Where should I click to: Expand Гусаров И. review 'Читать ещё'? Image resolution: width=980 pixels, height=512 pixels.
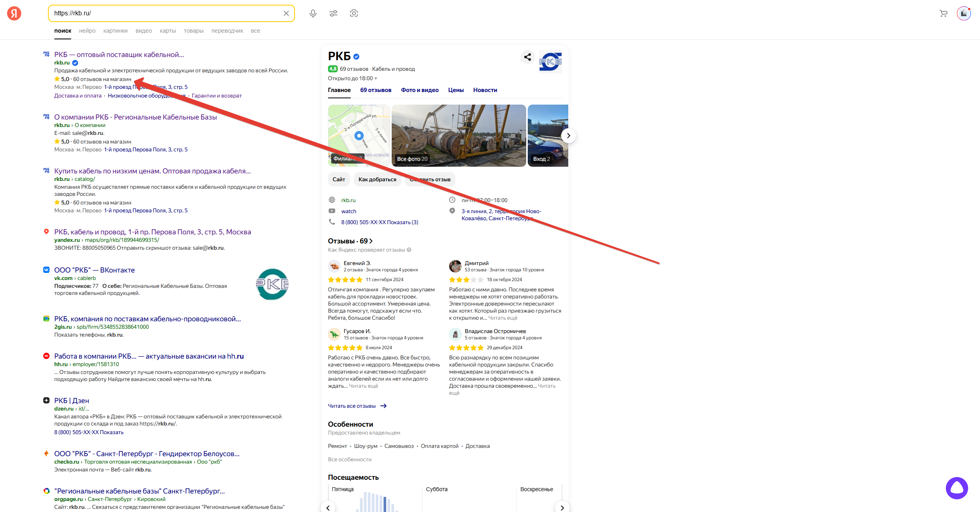tap(363, 386)
